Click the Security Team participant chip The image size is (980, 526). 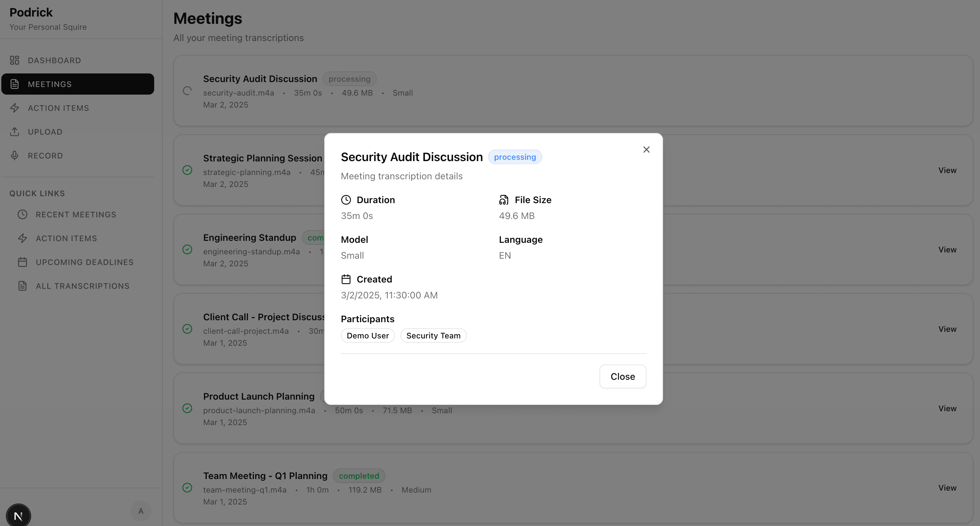click(x=433, y=335)
